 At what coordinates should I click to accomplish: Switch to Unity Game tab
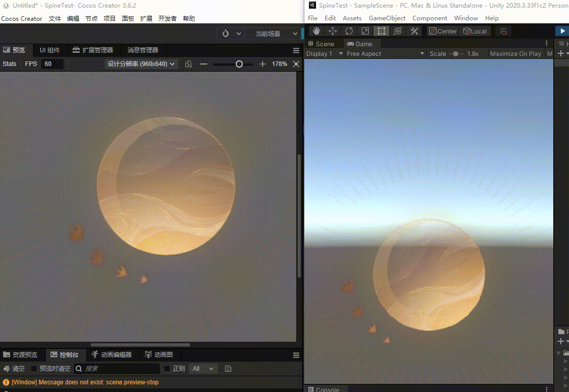(x=360, y=44)
